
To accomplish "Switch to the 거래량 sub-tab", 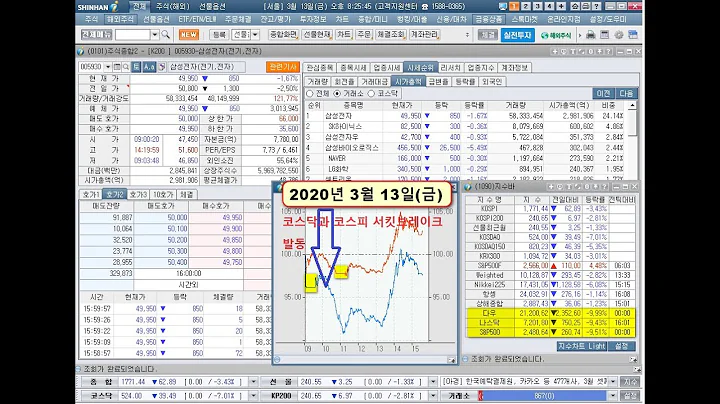I will click(318, 82).
